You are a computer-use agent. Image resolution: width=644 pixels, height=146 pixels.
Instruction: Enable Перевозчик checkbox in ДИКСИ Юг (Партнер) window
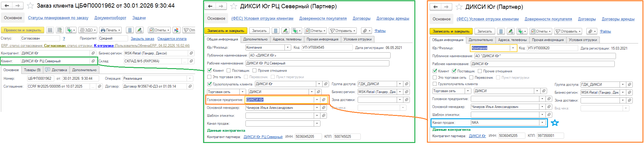pyautogui.click(x=471, y=78)
